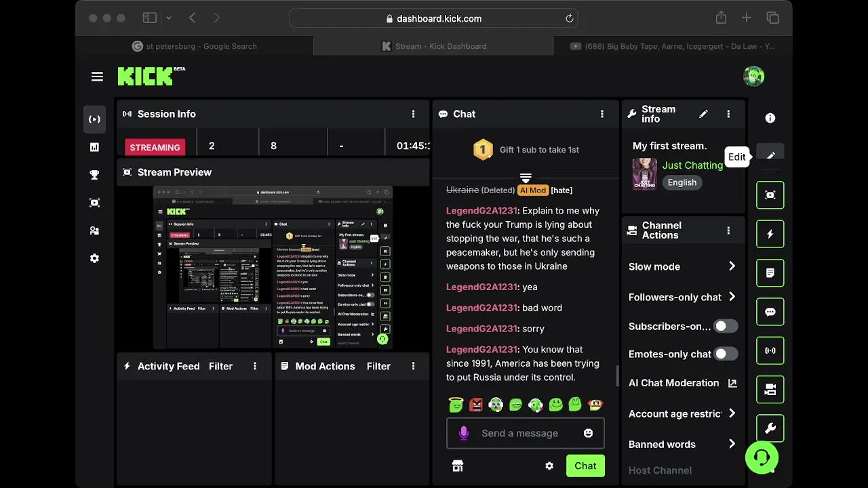The height and width of the screenshot is (488, 868).
Task: Click the green Chat send button
Action: (585, 466)
